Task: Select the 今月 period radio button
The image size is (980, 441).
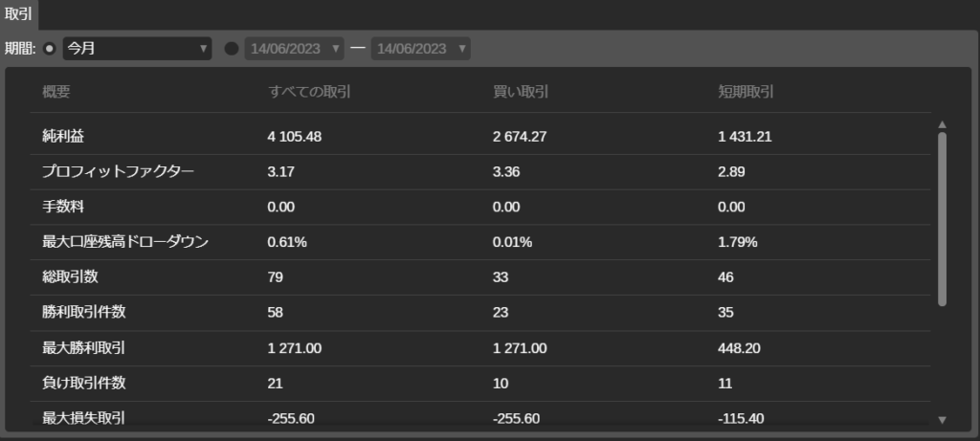Action: pyautogui.click(x=50, y=48)
